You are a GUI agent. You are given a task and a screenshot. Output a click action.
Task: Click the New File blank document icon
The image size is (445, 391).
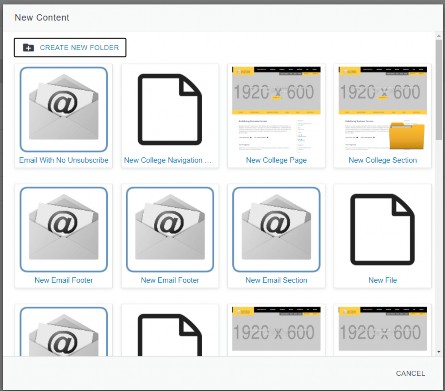pos(382,229)
